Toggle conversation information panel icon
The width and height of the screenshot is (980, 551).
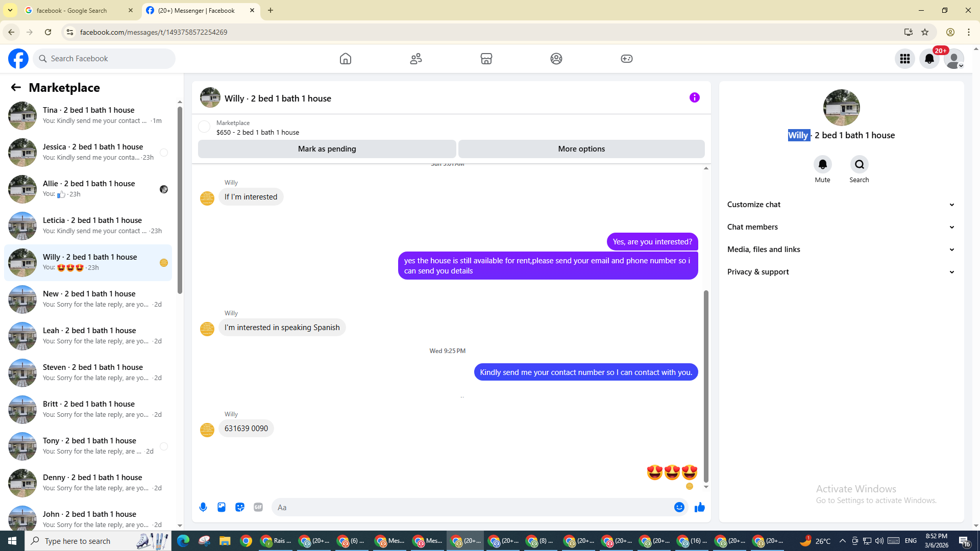tap(694, 97)
